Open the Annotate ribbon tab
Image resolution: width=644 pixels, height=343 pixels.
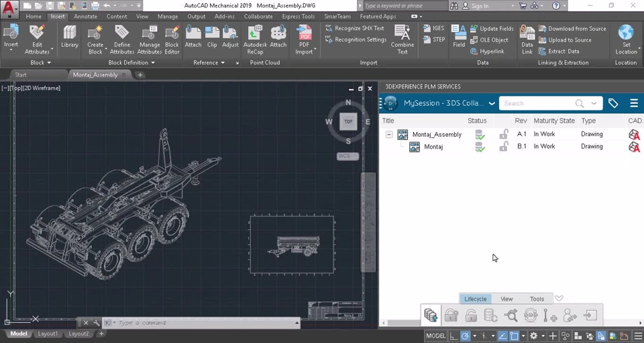coord(85,17)
